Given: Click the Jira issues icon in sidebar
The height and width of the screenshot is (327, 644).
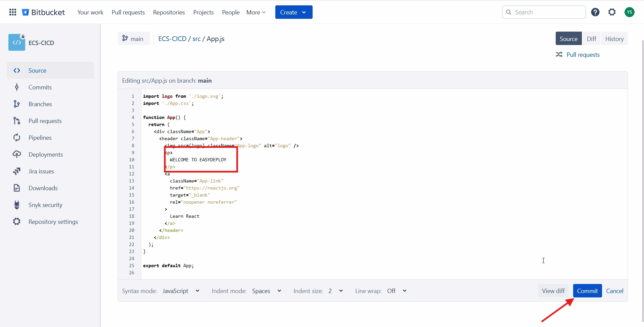Looking at the screenshot, I should click(x=17, y=171).
